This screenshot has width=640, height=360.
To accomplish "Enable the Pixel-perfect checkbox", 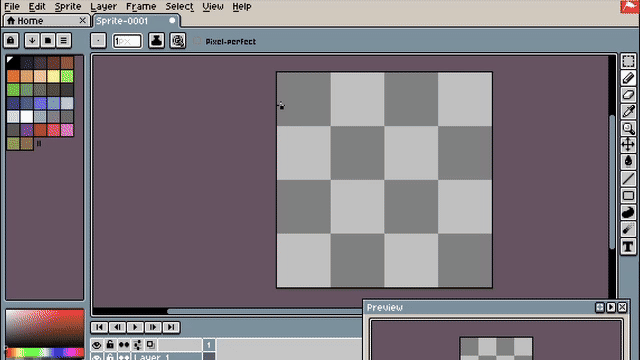I will coord(197,41).
